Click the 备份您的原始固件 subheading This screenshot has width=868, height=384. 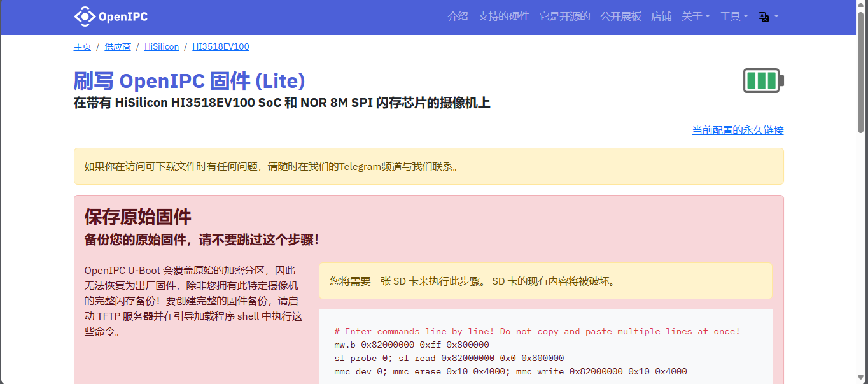(x=202, y=240)
